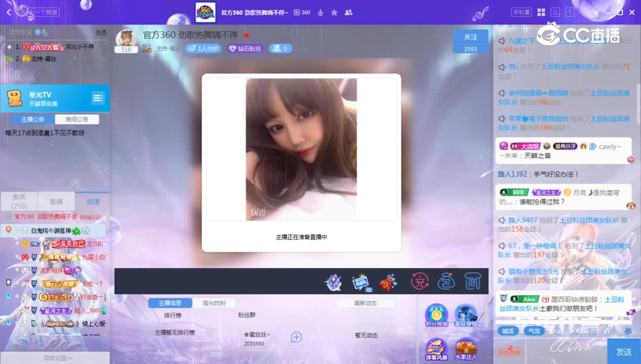The image size is (641, 364).
Task: Switch to 直播 tab in left panel
Action: pos(56,201)
